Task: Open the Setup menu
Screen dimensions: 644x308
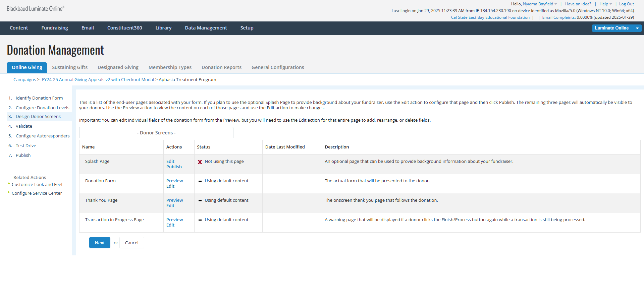Action: click(x=247, y=28)
